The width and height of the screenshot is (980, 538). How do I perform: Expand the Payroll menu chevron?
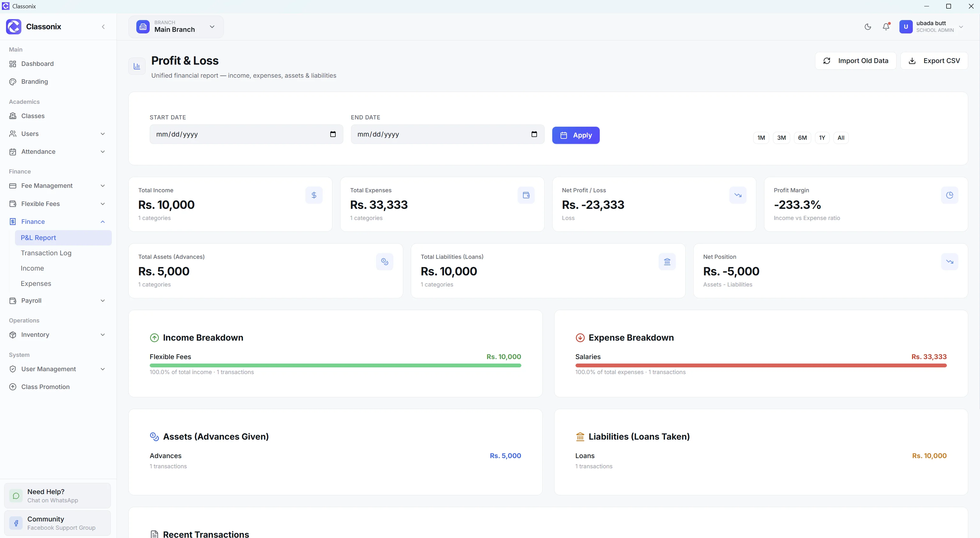(x=103, y=301)
